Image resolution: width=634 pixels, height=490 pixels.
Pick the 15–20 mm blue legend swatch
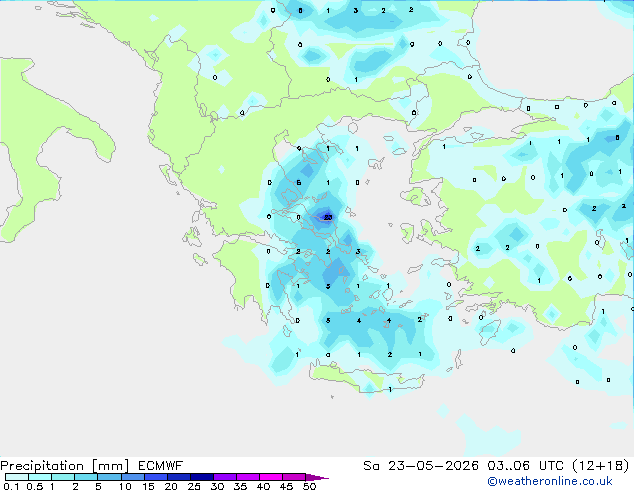pyautogui.click(x=156, y=477)
